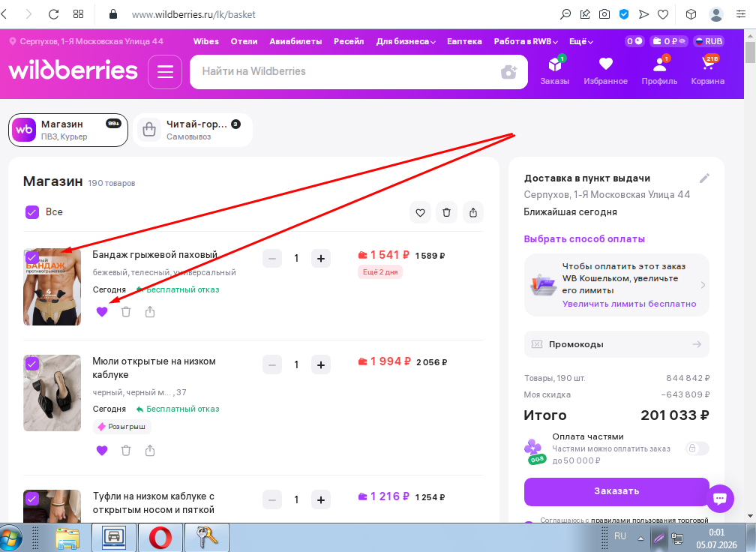Open the Промокоды arrow row
This screenshot has width=756, height=552.
coord(616,344)
